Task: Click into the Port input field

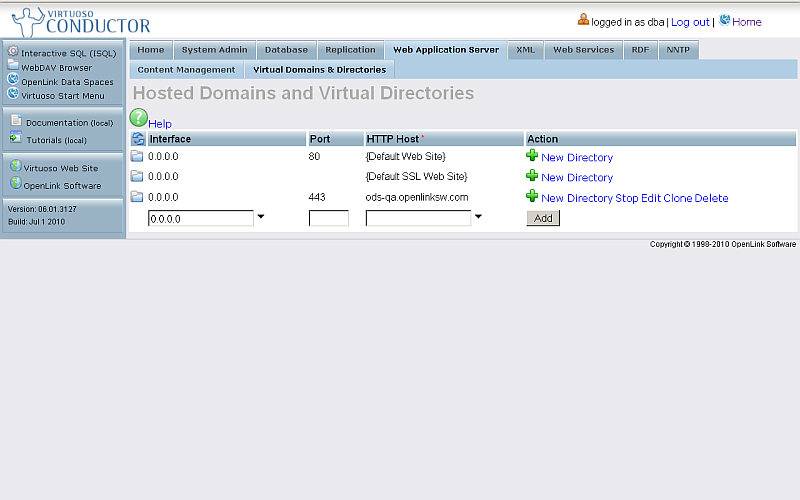Action: (328, 218)
